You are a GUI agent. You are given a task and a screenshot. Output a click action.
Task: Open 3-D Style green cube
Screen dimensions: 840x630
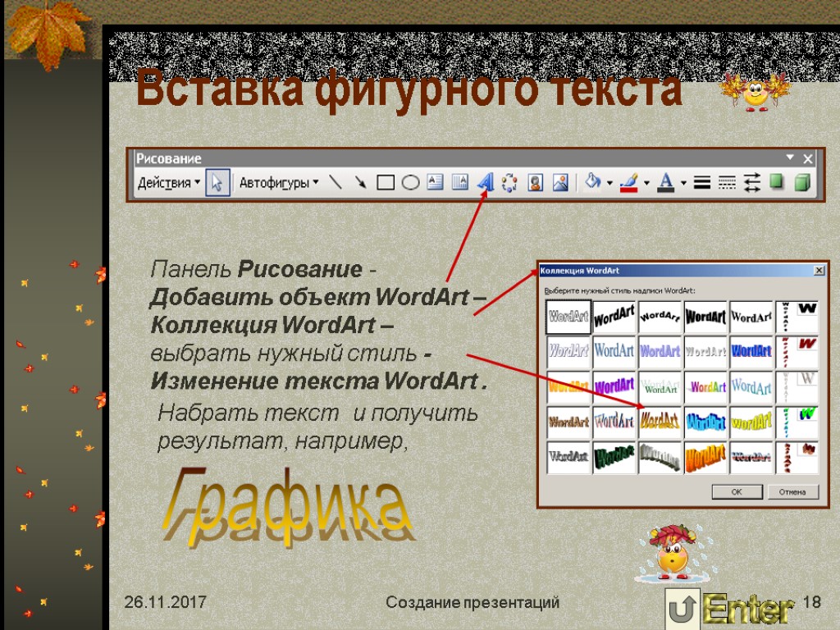point(802,183)
